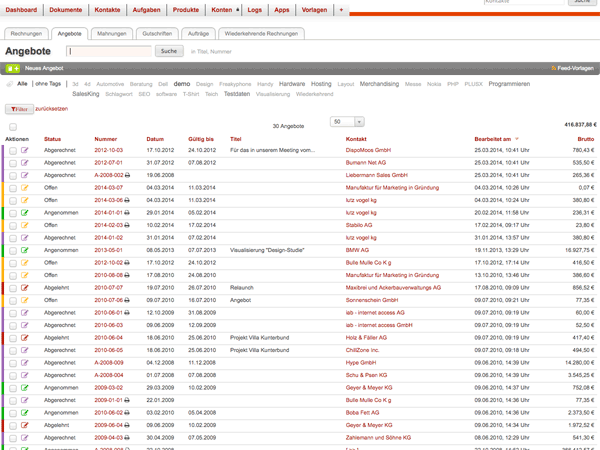Check the box for offer 2012-07-01

point(13,163)
